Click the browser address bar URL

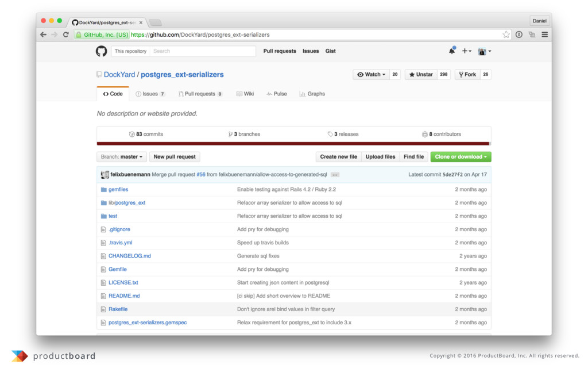200,34
